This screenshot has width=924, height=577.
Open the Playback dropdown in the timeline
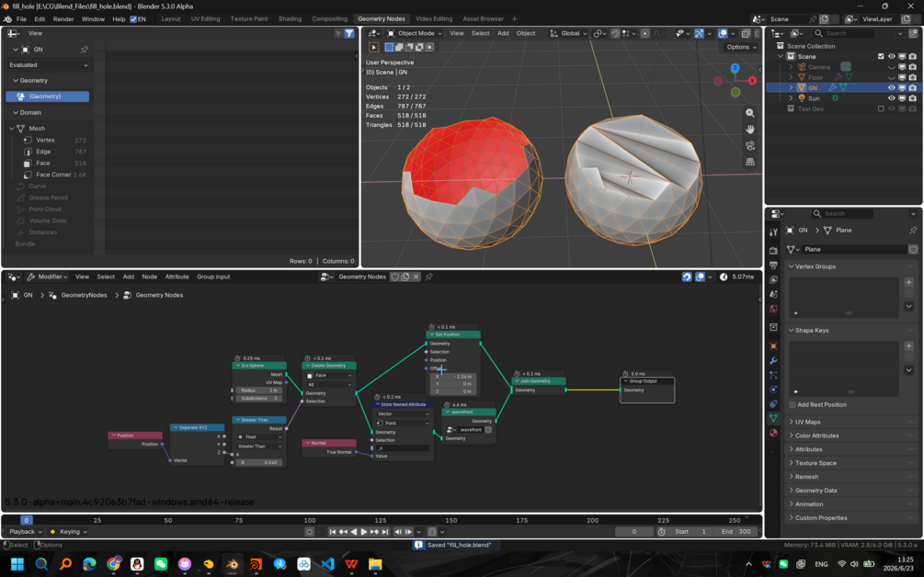coord(26,532)
